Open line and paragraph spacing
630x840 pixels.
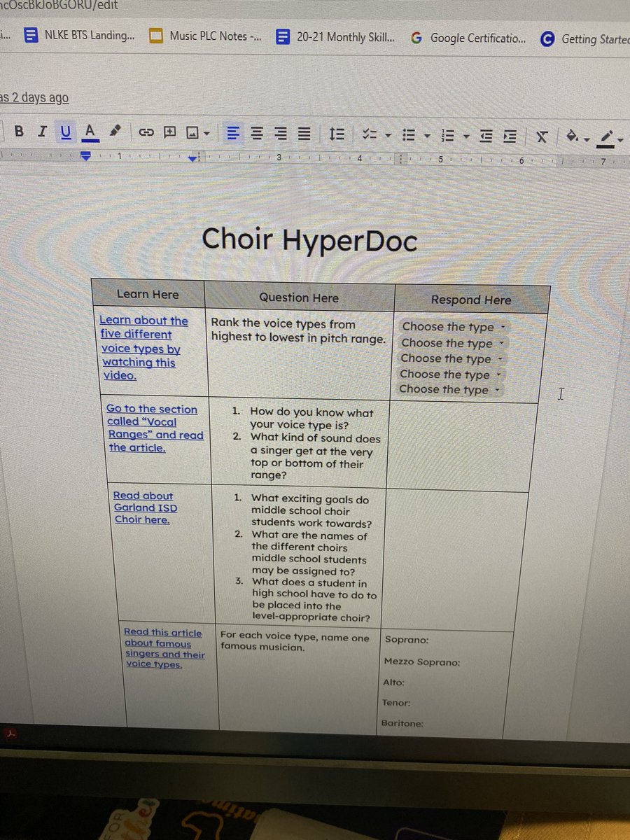click(x=337, y=133)
